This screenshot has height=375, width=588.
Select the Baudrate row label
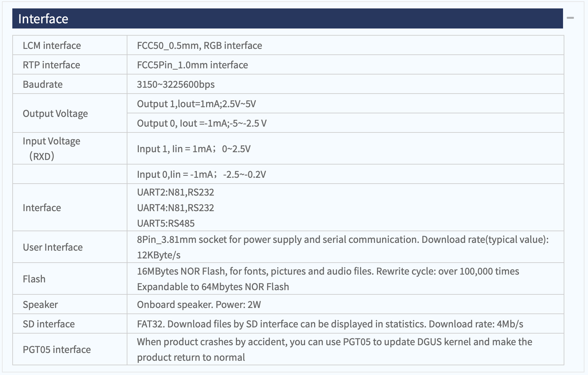click(x=43, y=84)
